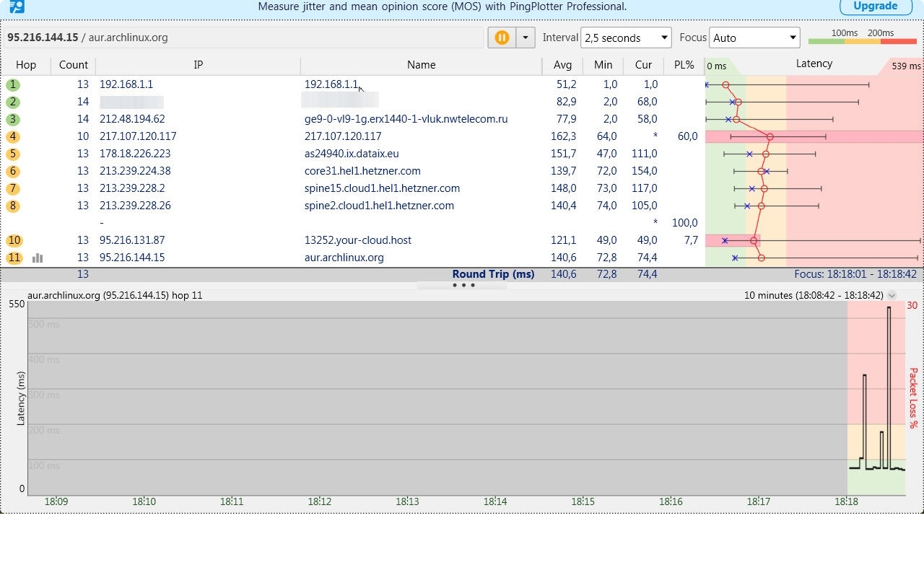Click the Upgrade button
The width and height of the screenshot is (924, 570).
pos(875,6)
